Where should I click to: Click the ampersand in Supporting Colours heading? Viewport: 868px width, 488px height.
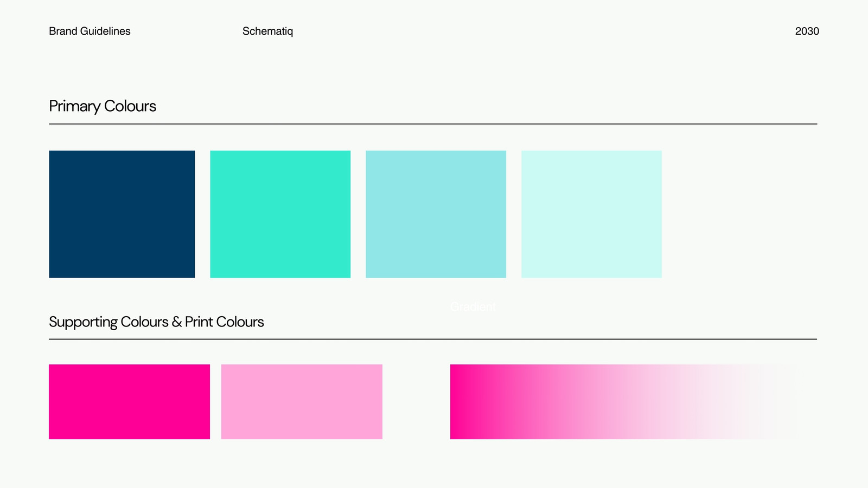click(x=177, y=322)
